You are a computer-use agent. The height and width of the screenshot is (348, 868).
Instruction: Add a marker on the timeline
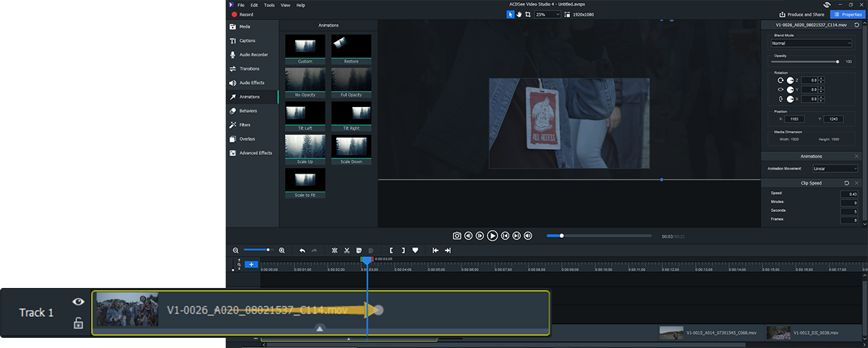pyautogui.click(x=415, y=250)
